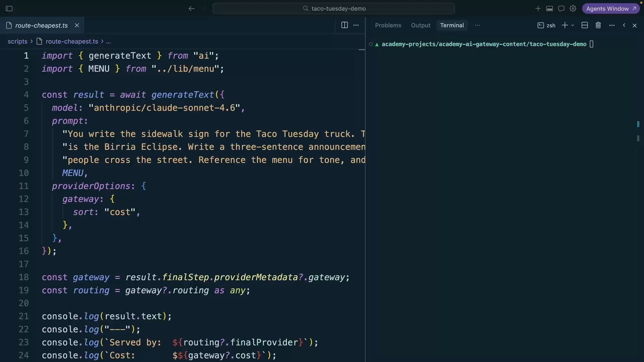The width and height of the screenshot is (644, 362).
Task: Go back with the left arrow
Action: (x=192, y=9)
